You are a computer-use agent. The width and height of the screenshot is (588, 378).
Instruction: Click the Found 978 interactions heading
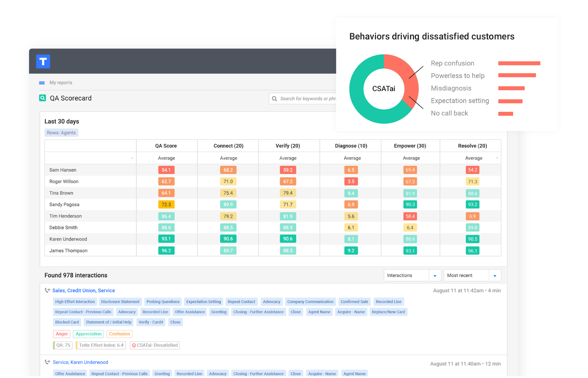(x=76, y=276)
